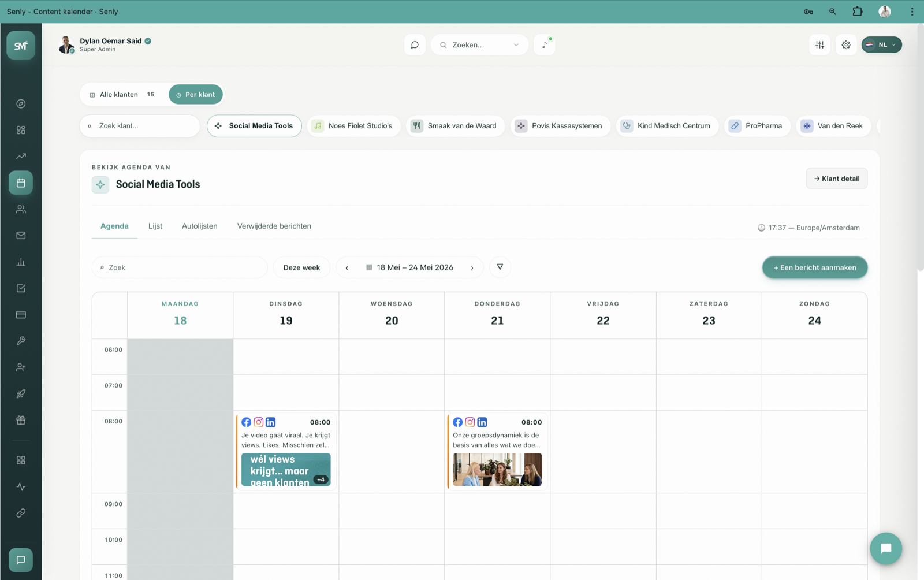Click the music note icon in top bar

tap(545, 45)
